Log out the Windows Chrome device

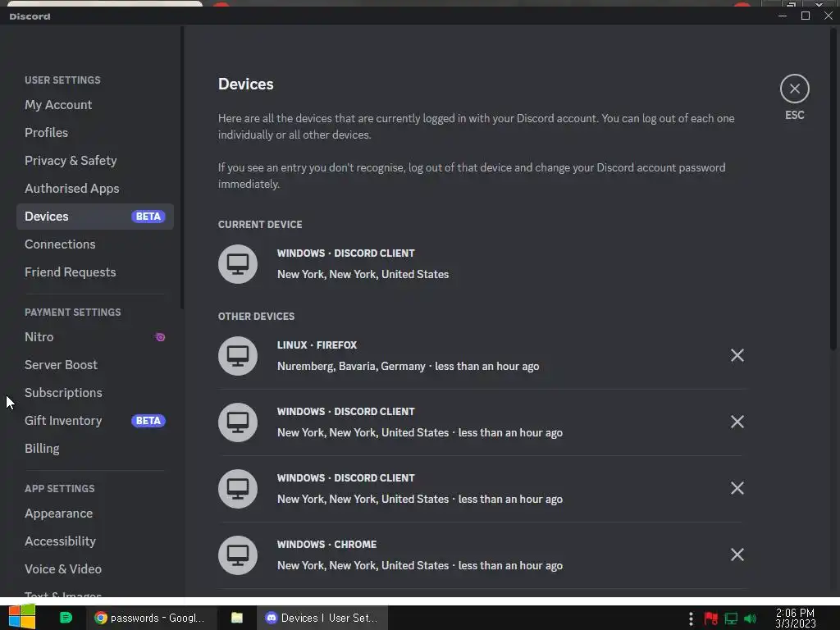[x=737, y=555]
